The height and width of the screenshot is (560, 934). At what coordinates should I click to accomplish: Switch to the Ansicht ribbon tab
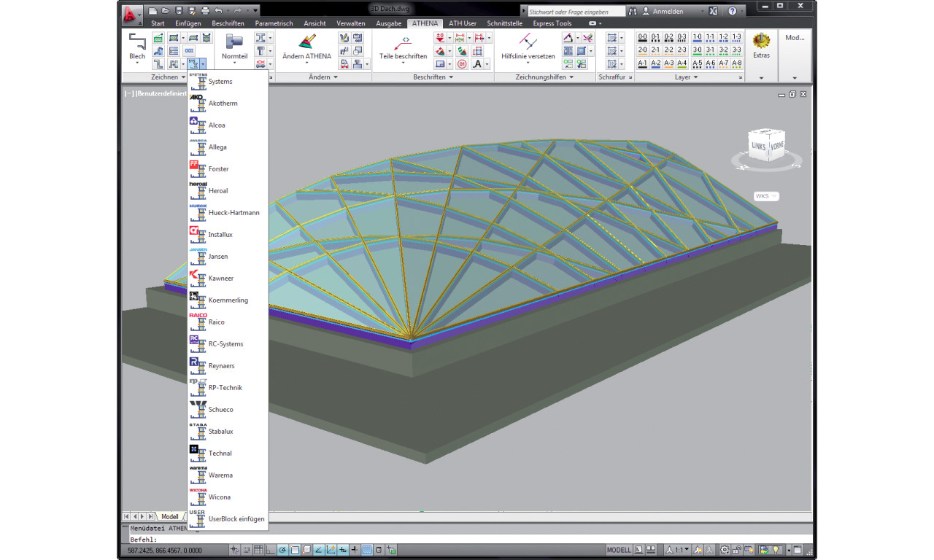[314, 23]
